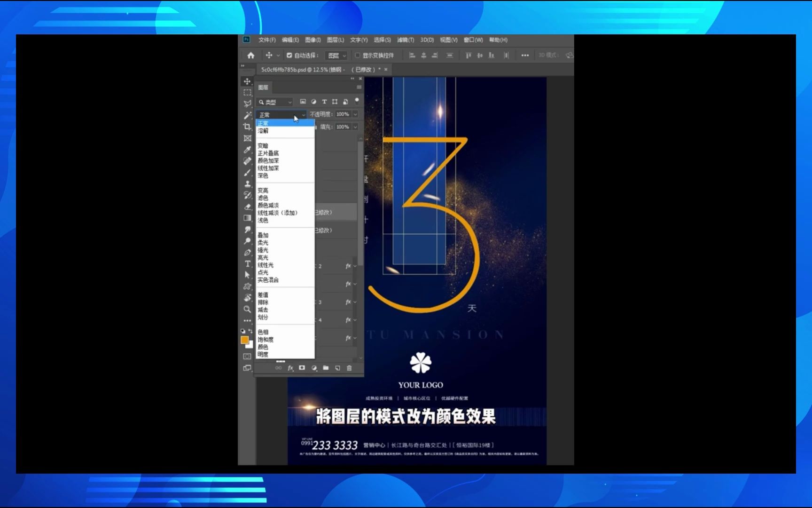This screenshot has height=508, width=812.
Task: Click the Change Screen Mode icon
Action: tap(247, 368)
